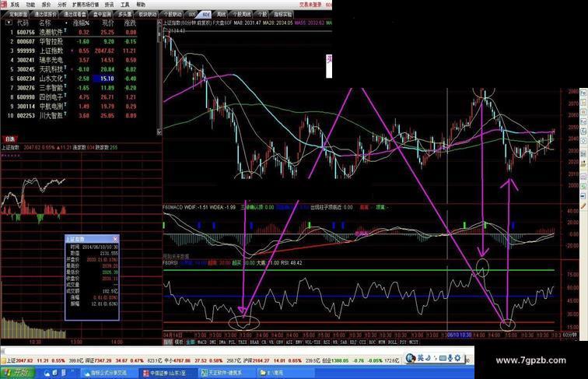Click the trading login link 交易未登录
The width and height of the screenshot is (588, 379).
click(x=310, y=5)
